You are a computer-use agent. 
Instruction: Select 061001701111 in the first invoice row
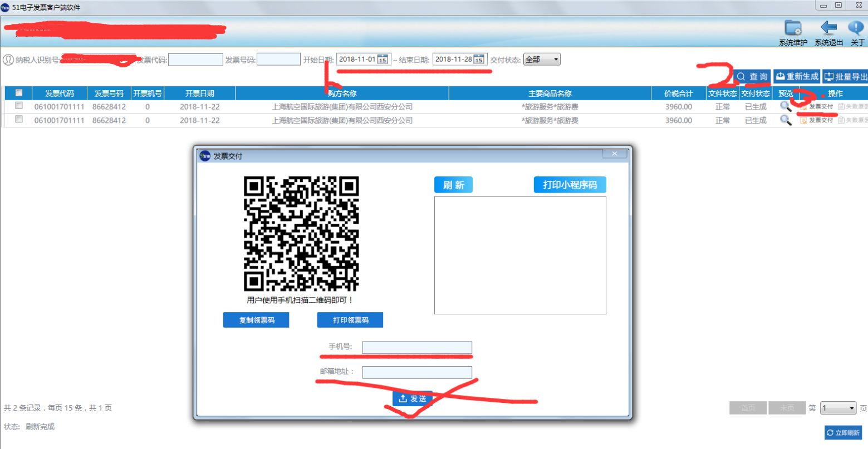pyautogui.click(x=60, y=107)
